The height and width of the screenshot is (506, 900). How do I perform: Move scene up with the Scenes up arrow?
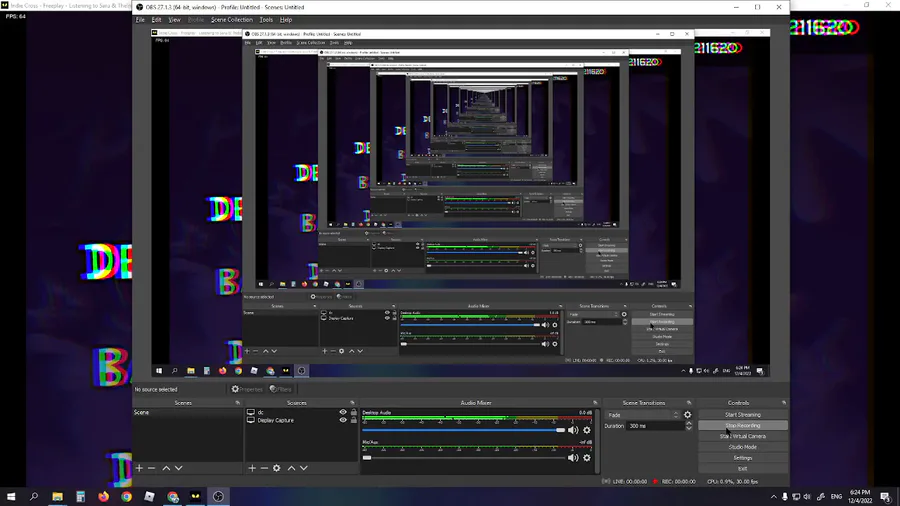point(166,468)
